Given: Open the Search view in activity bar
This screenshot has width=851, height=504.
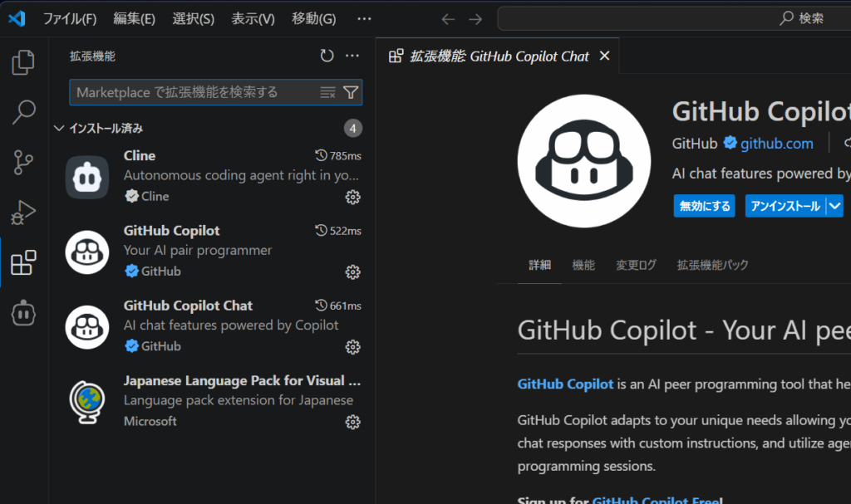Looking at the screenshot, I should (x=23, y=112).
